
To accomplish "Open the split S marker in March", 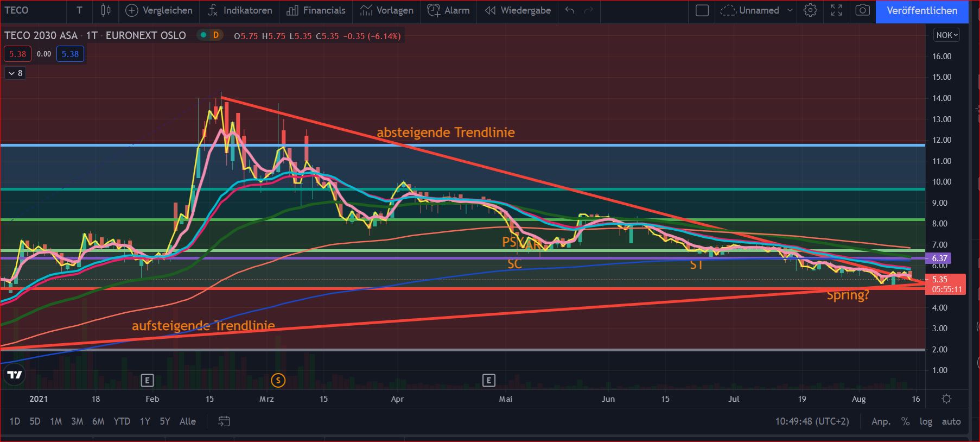I will tap(278, 381).
